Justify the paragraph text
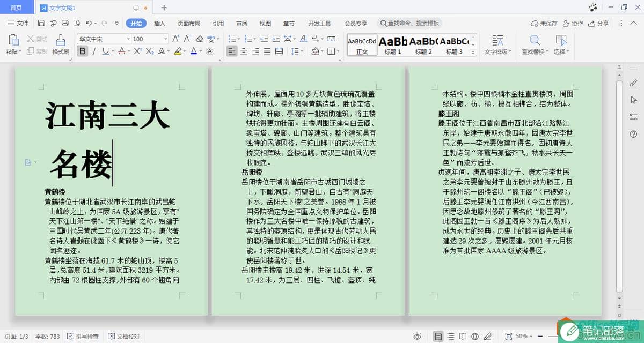The width and height of the screenshot is (644, 343). tap(267, 51)
